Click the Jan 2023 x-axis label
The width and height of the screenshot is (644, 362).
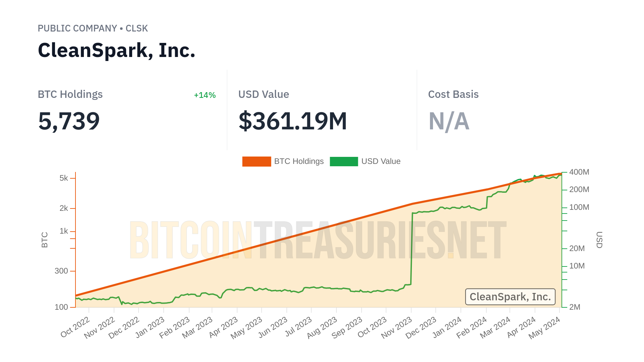(150, 327)
